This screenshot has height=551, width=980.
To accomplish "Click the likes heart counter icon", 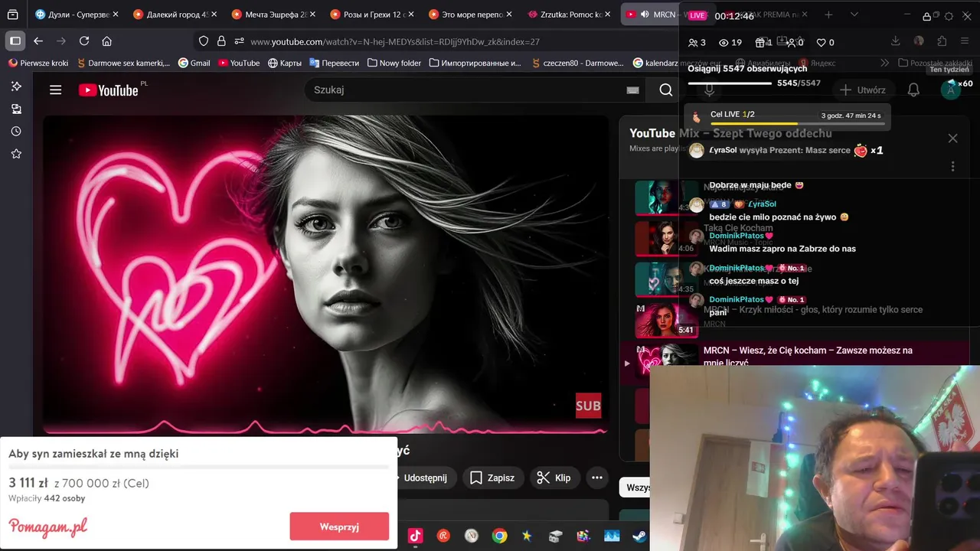I will click(x=821, y=43).
